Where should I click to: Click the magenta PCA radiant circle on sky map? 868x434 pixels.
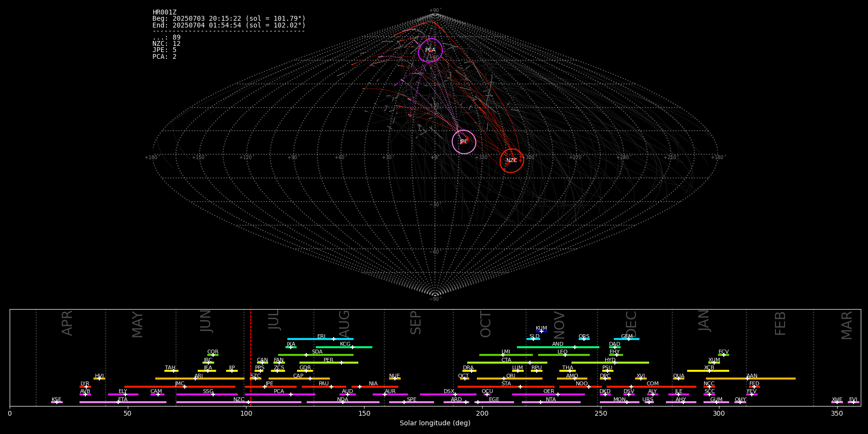[x=431, y=51]
